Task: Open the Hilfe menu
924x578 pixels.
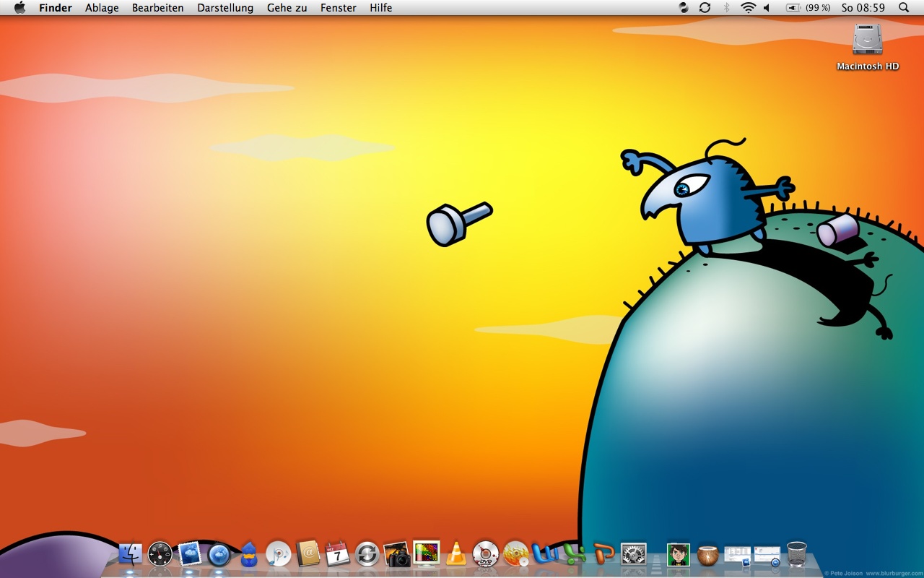Action: pyautogui.click(x=381, y=8)
